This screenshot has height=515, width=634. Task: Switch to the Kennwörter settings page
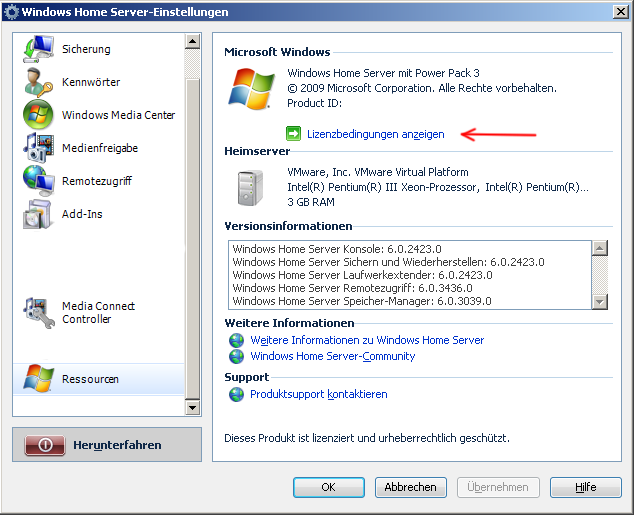point(91,82)
